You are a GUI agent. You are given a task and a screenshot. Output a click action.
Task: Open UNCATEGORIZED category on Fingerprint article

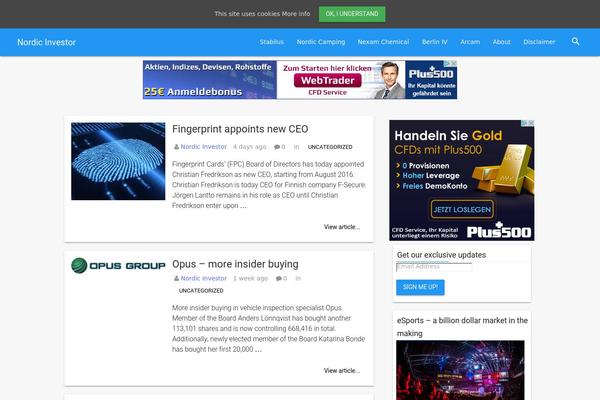click(x=330, y=147)
